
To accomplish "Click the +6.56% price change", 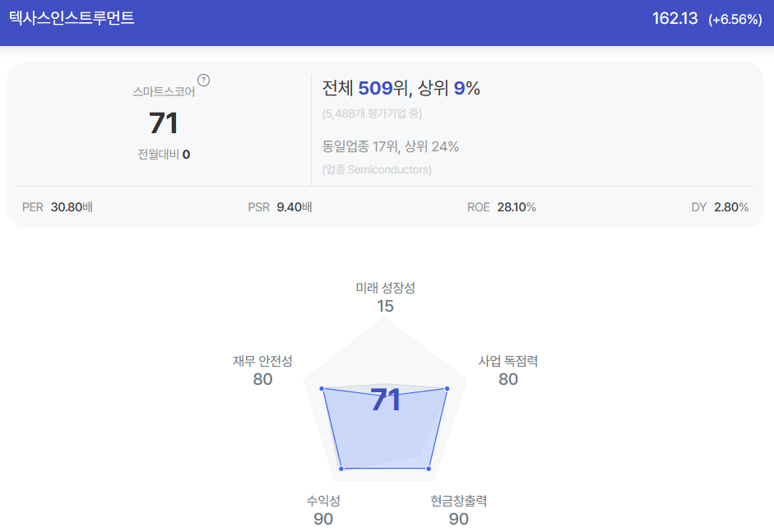I will click(x=735, y=19).
